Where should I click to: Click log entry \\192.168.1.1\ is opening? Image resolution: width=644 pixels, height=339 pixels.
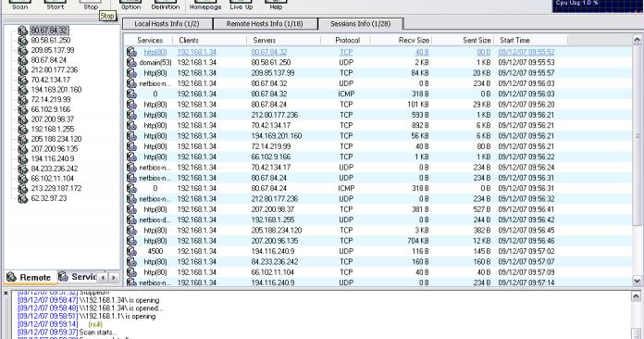118,317
